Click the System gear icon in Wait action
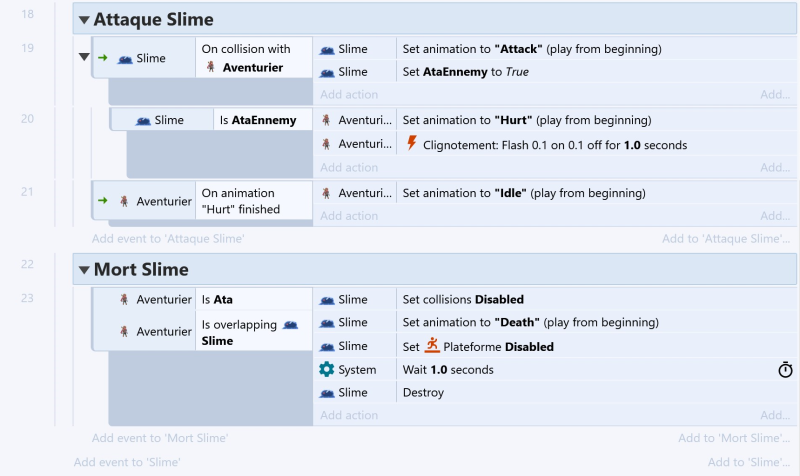This screenshot has height=476, width=800. (x=327, y=369)
